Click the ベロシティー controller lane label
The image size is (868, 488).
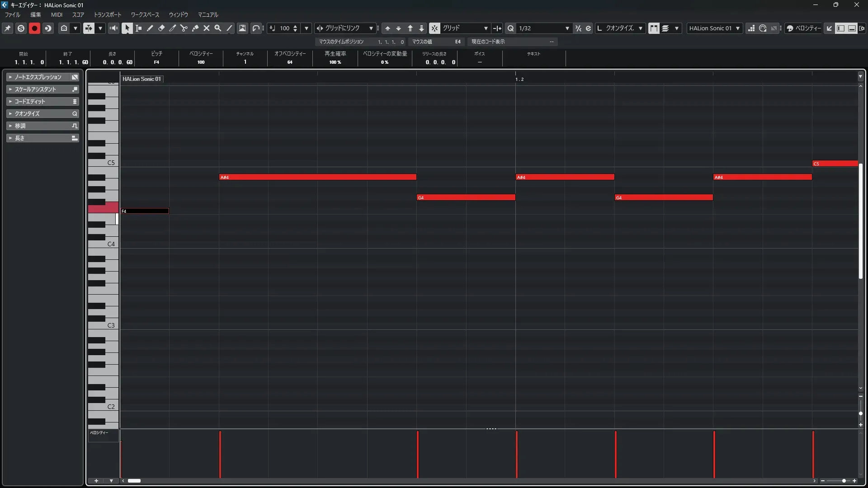coord(99,432)
